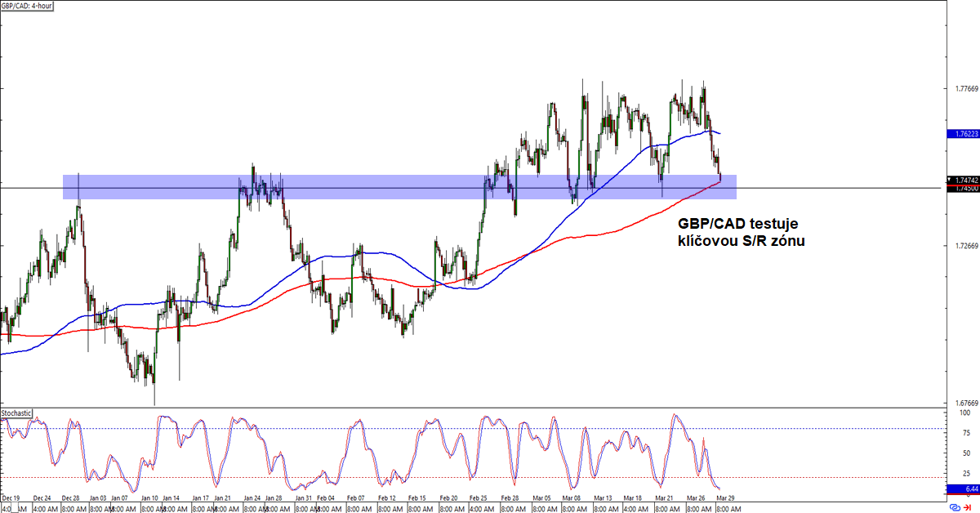Click the Mar 13 date label
The image size is (980, 513).
[604, 497]
